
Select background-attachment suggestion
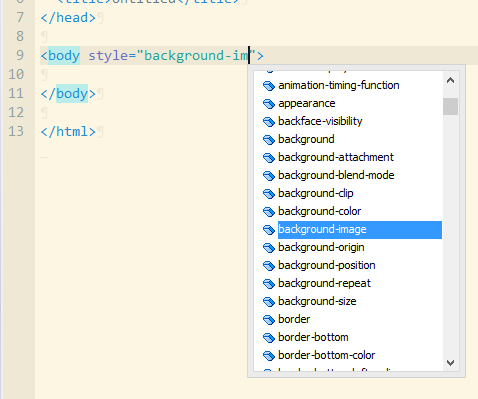click(x=336, y=158)
